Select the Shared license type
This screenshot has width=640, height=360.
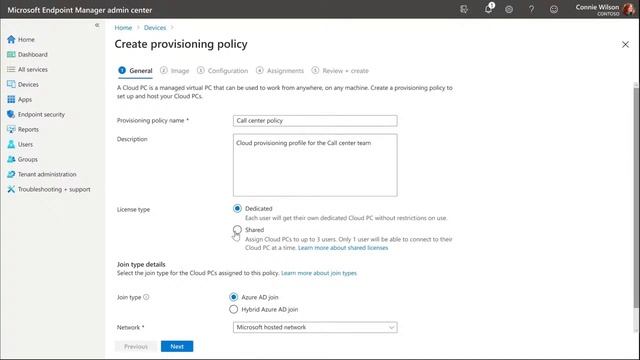tap(237, 230)
